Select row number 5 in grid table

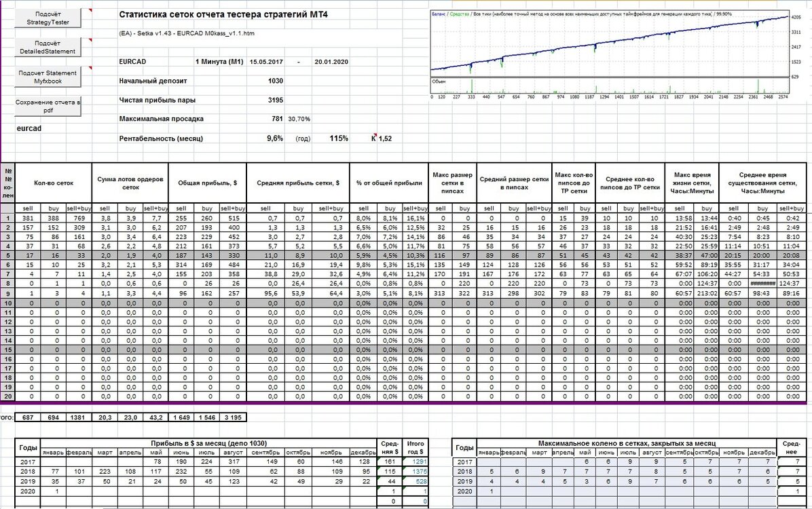point(7,255)
